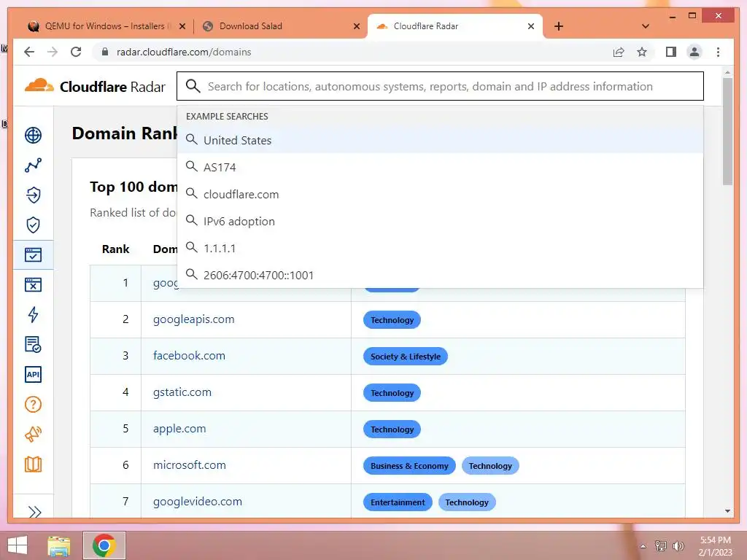Open the taskbar clock 5:54 PM
This screenshot has height=560, width=747.
715,546
